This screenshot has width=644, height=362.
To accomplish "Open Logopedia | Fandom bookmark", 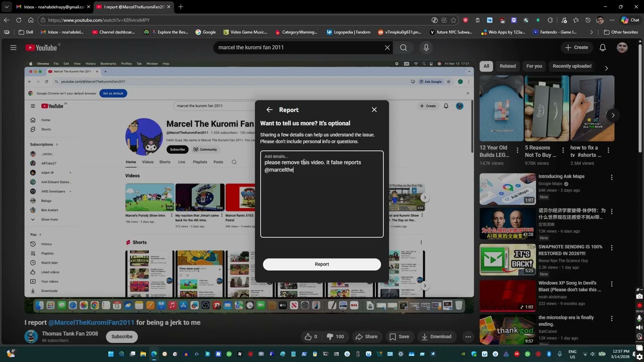I will click(348, 32).
